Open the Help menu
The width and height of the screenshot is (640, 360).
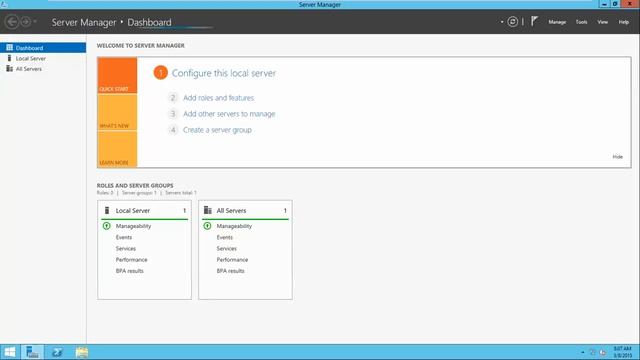point(623,22)
